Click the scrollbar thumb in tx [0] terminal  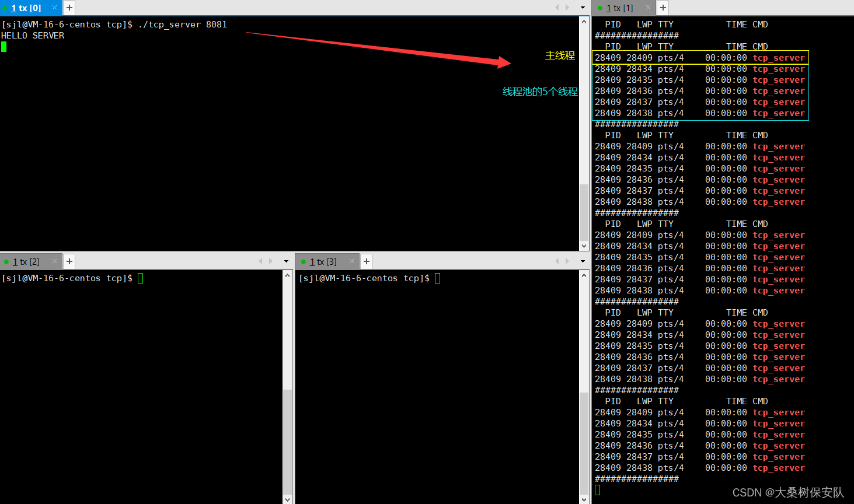584,212
